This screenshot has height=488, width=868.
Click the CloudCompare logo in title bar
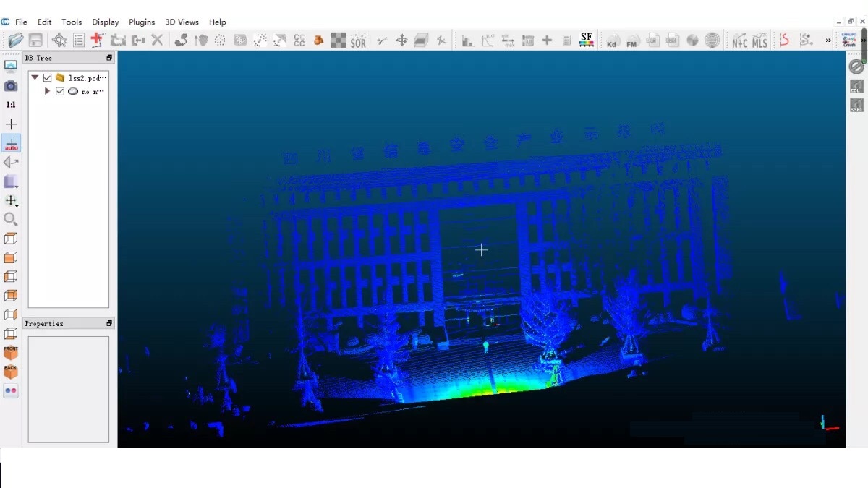tap(6, 22)
